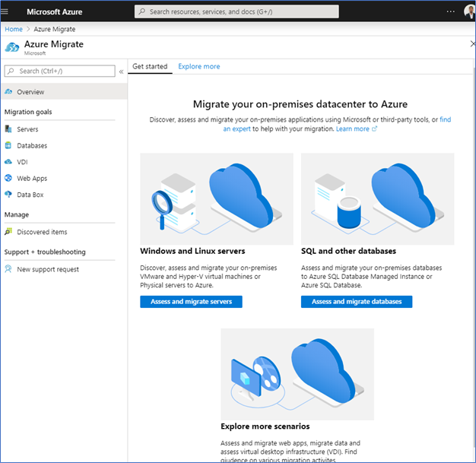Image resolution: width=476 pixels, height=463 pixels.
Task: Click 'Manage' section header
Action: (x=17, y=214)
